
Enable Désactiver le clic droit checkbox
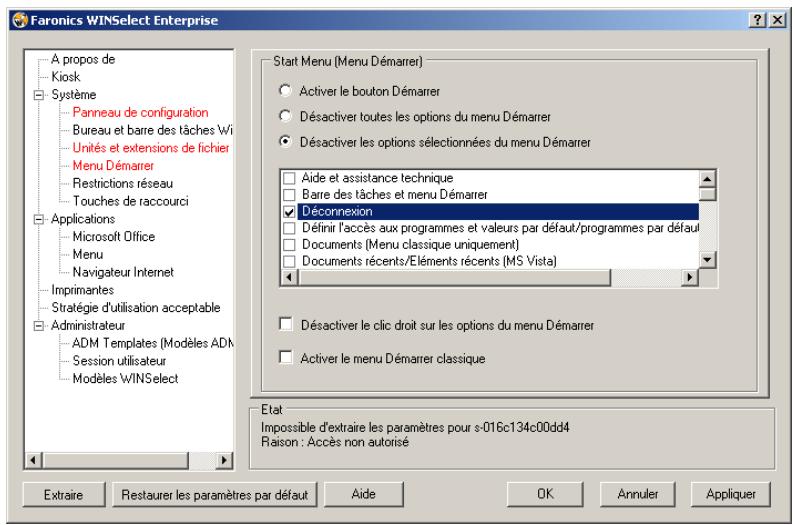coord(286,324)
